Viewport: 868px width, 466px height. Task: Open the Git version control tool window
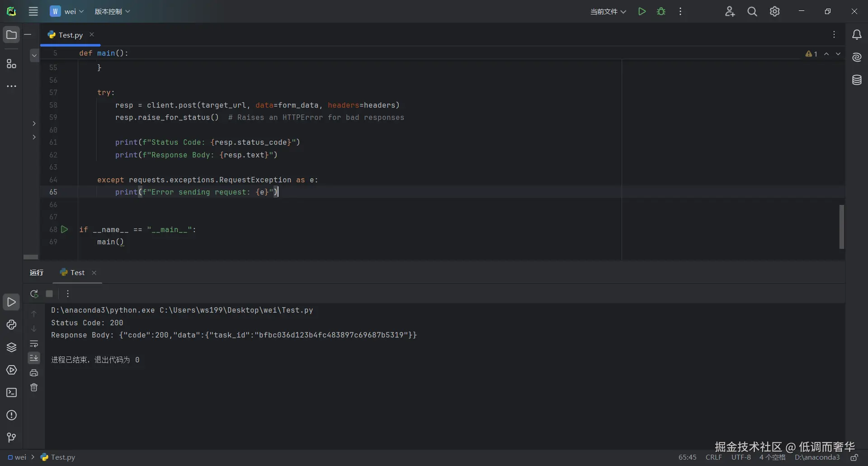click(11, 437)
